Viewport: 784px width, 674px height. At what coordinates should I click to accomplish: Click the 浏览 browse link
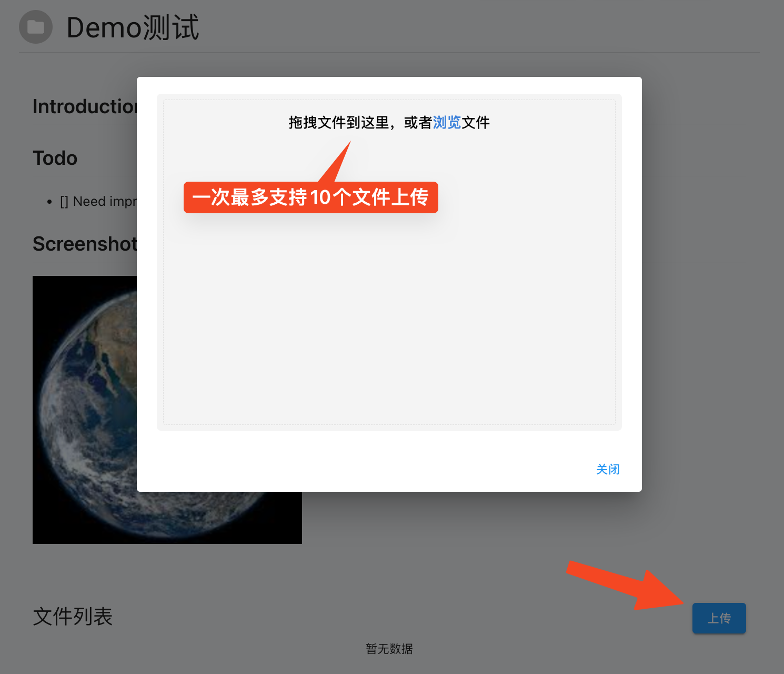[x=447, y=123]
